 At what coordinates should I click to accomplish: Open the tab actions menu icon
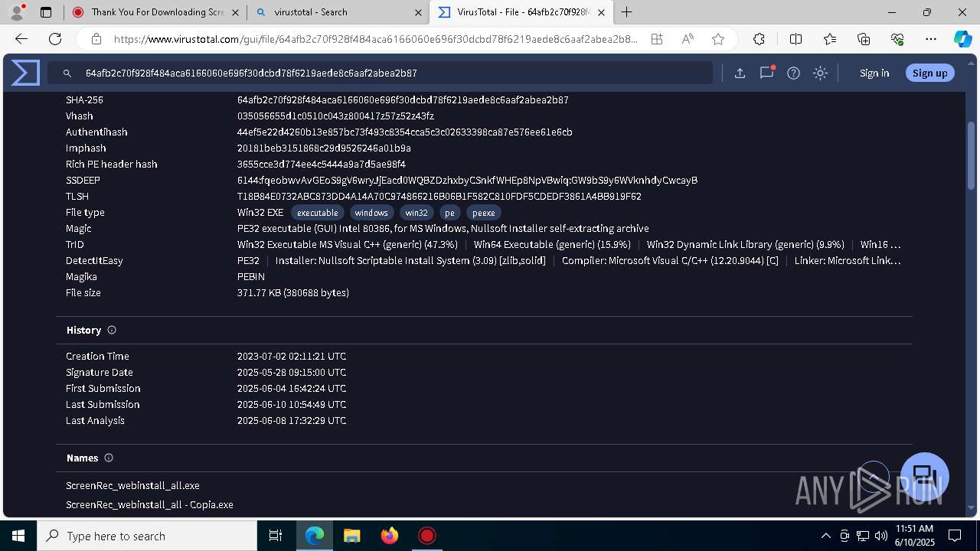[x=46, y=12]
